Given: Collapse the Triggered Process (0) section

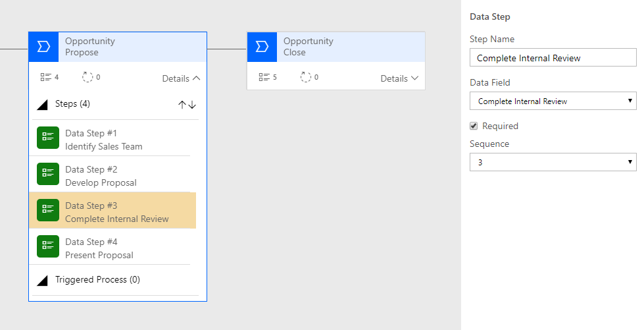Looking at the screenshot, I should 42,281.
